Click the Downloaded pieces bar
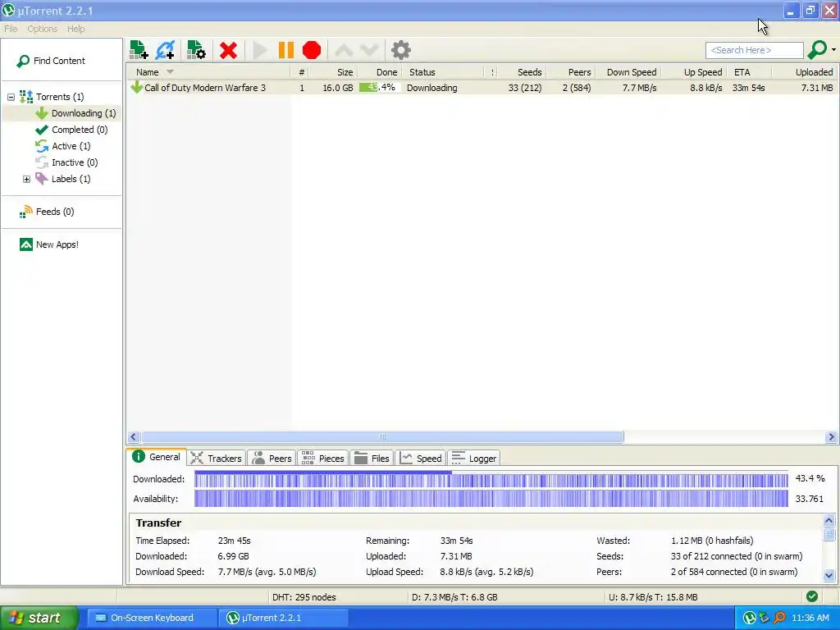 (491, 479)
